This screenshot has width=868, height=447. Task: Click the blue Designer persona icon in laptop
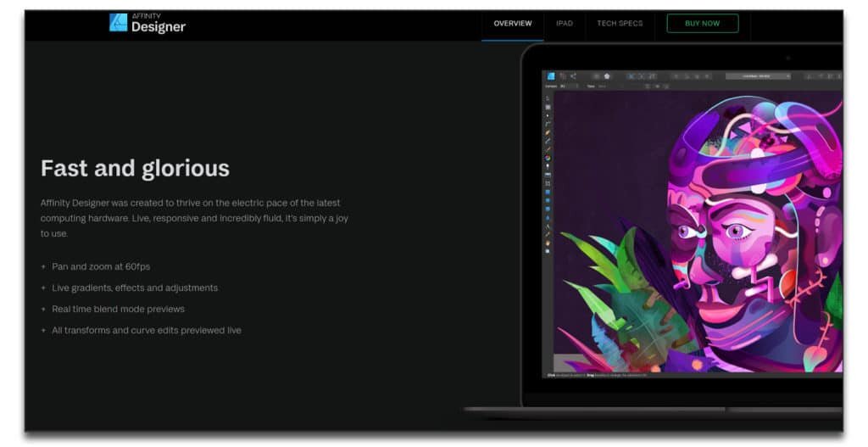[551, 75]
